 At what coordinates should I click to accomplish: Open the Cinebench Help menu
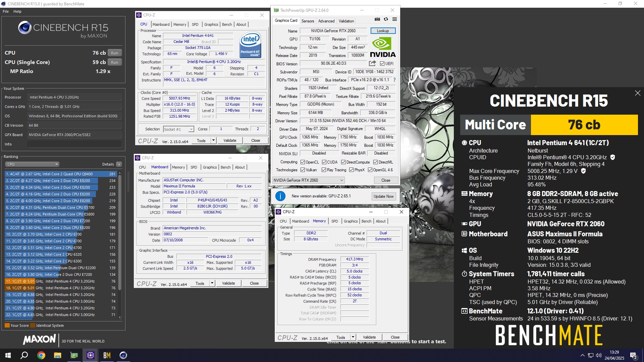point(17,11)
